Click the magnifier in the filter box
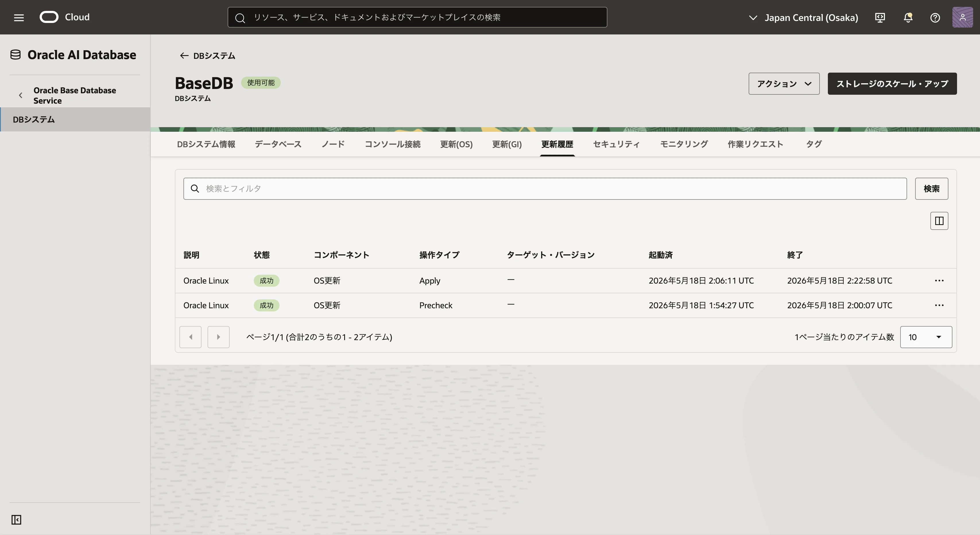 [x=195, y=189]
